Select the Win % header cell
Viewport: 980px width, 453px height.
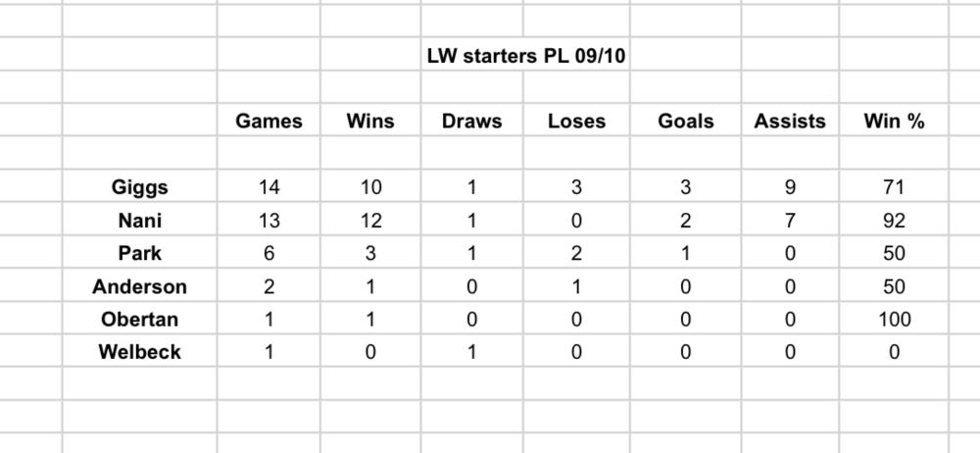point(894,121)
